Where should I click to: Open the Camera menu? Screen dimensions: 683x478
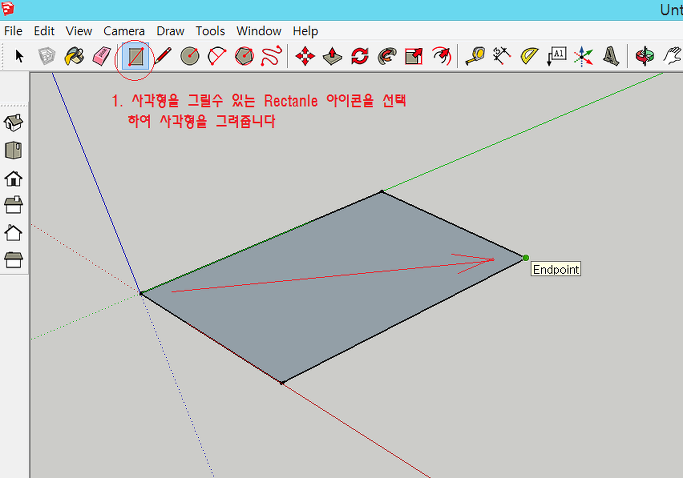[124, 31]
